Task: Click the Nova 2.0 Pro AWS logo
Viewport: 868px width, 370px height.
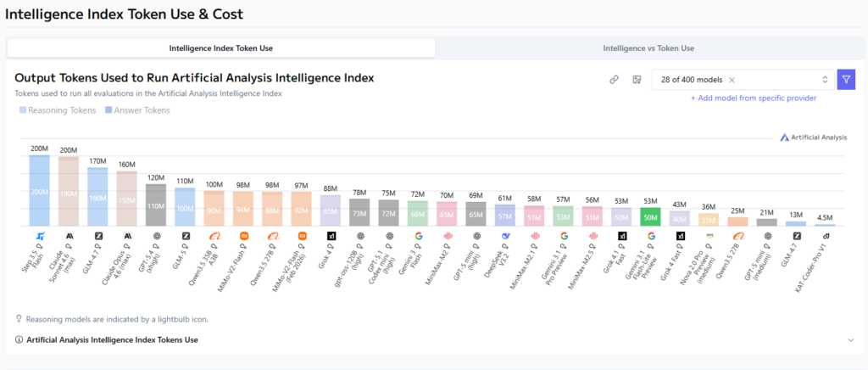Action: click(709, 235)
